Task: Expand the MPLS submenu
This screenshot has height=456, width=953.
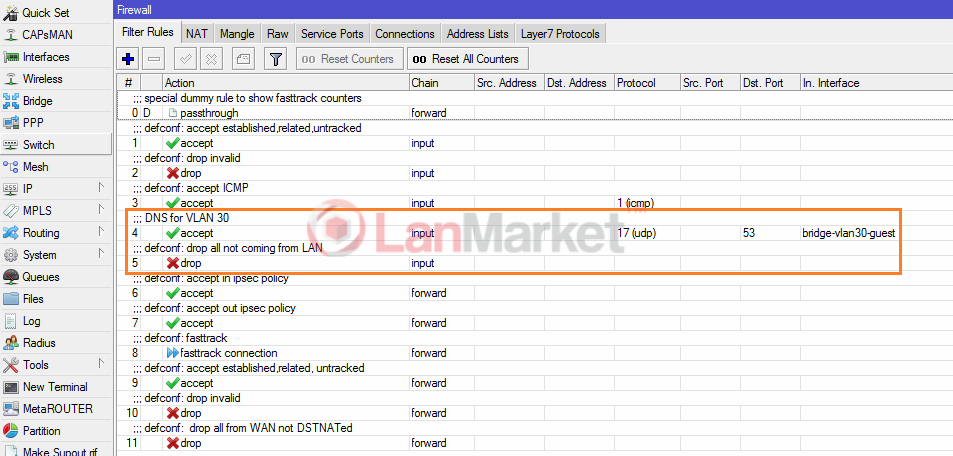Action: tap(56, 211)
